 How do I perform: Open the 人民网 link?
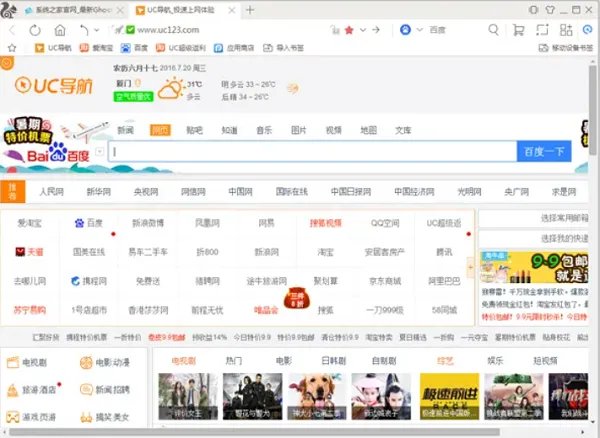tap(52, 191)
